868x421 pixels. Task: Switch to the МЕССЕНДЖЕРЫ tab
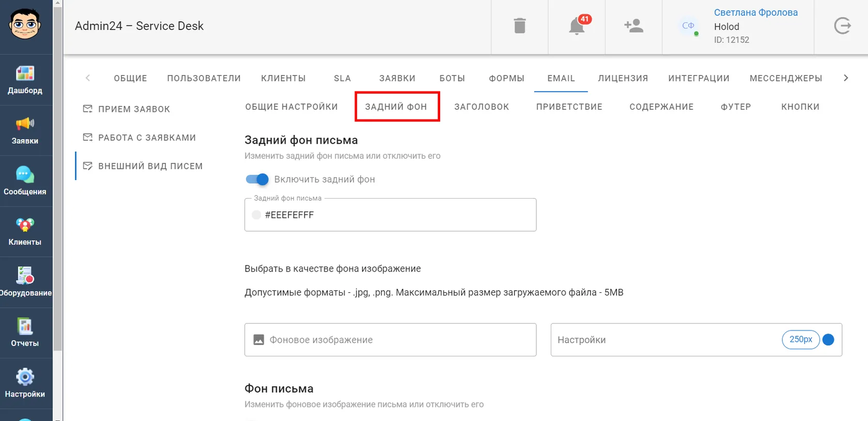tap(786, 78)
